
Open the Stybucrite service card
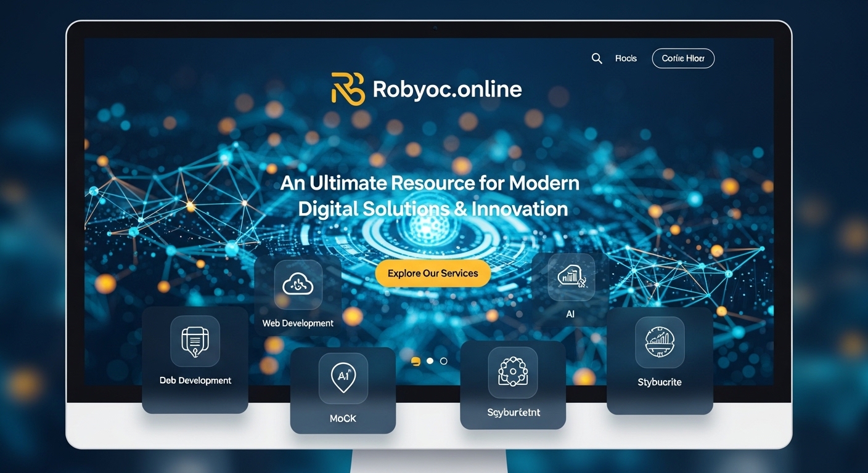tap(660, 360)
